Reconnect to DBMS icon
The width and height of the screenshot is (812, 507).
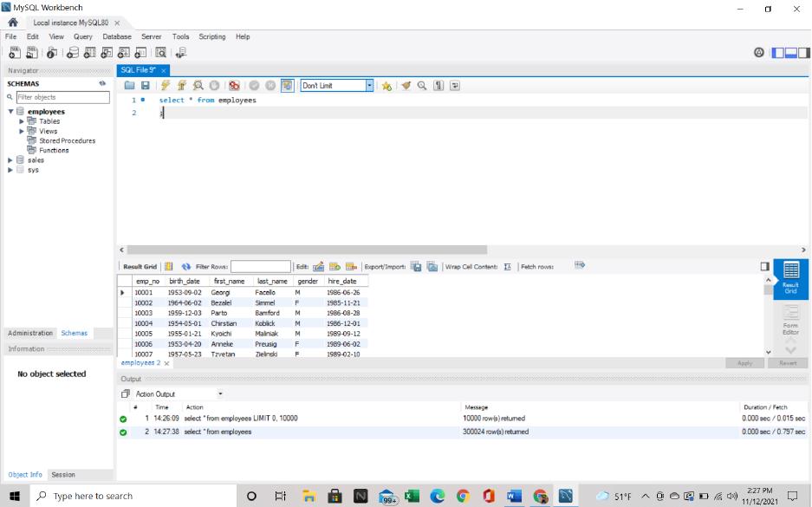(181, 52)
